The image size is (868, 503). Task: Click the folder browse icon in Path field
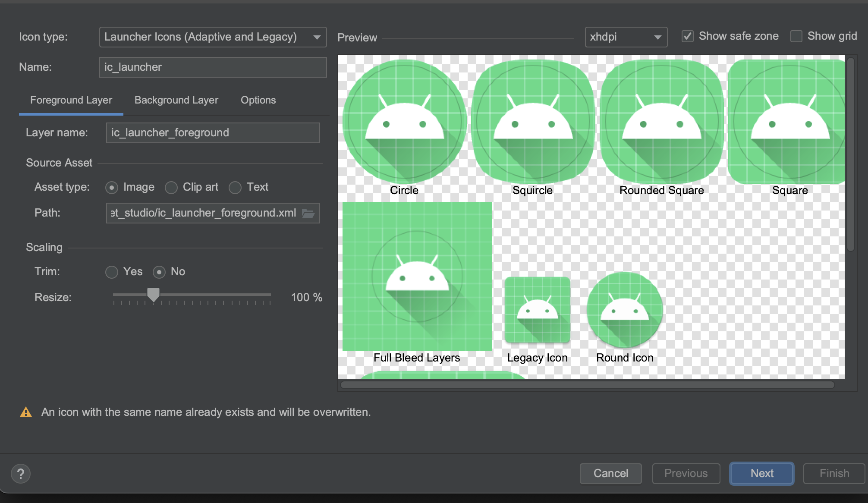pos(308,213)
